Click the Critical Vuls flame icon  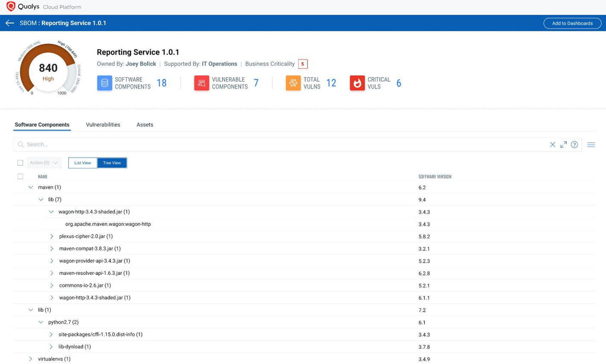(357, 83)
